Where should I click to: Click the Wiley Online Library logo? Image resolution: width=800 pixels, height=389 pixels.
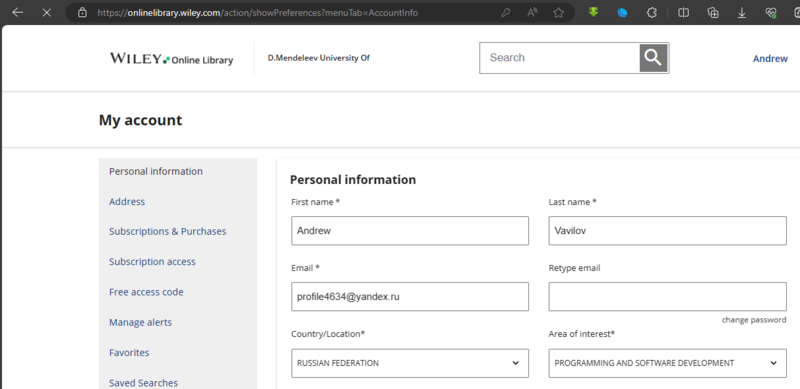171,58
